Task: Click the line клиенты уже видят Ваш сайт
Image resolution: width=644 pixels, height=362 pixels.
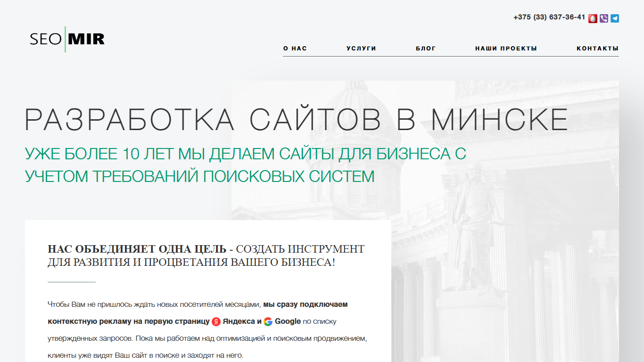Action: [146, 355]
